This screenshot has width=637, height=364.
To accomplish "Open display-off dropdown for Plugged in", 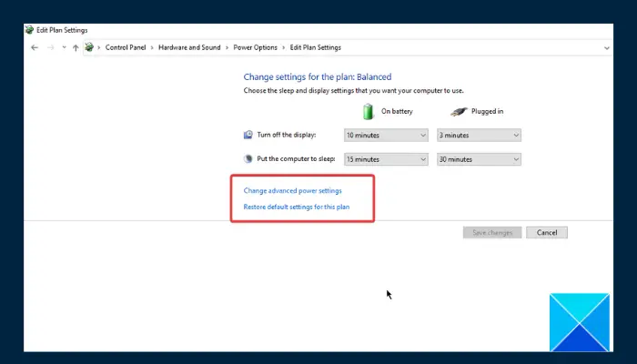I will tap(479, 136).
